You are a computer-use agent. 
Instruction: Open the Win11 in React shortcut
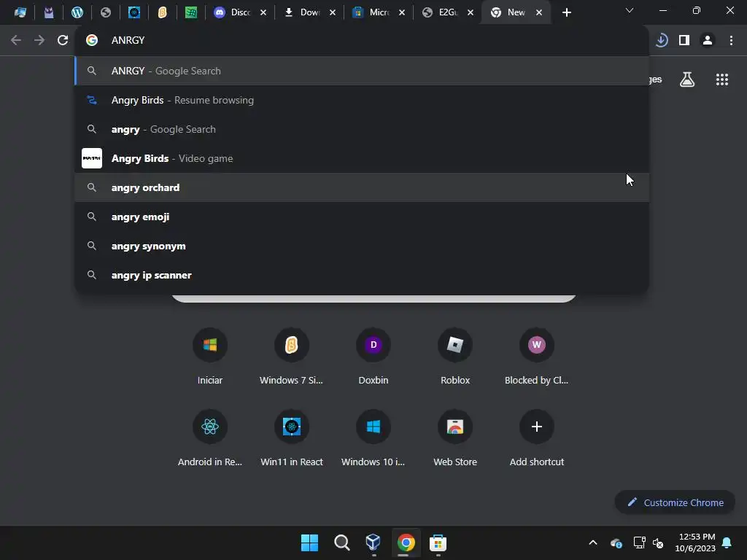292,437
